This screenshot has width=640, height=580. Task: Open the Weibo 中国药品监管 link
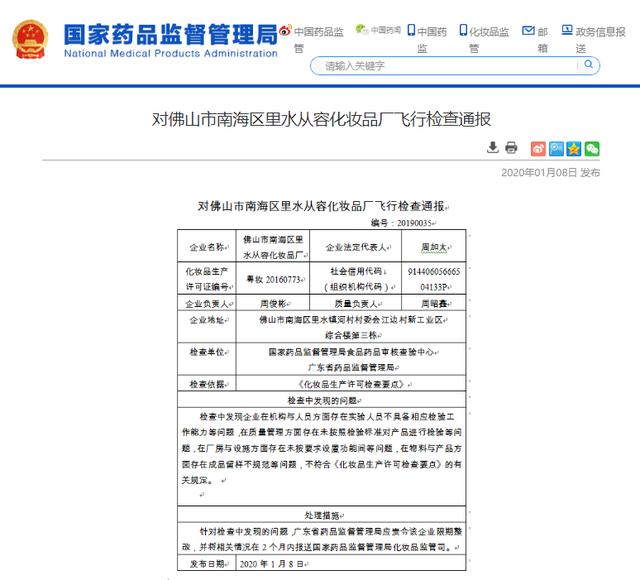[319, 39]
